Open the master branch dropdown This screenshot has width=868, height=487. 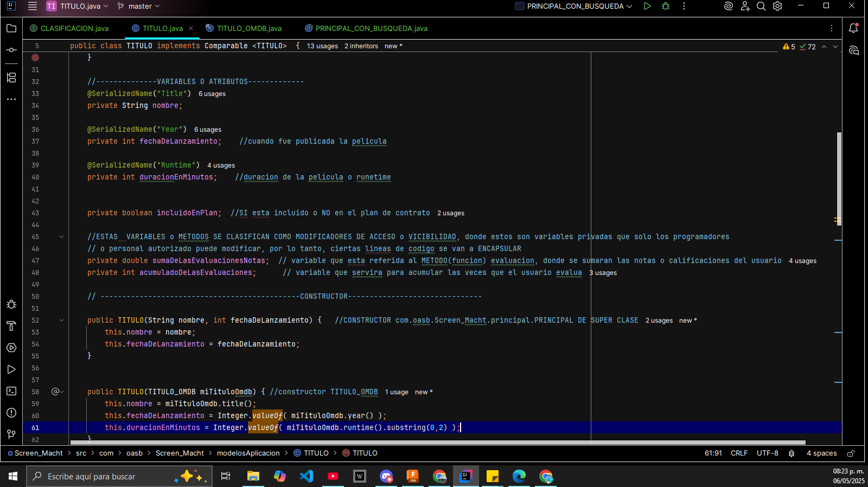coord(139,6)
